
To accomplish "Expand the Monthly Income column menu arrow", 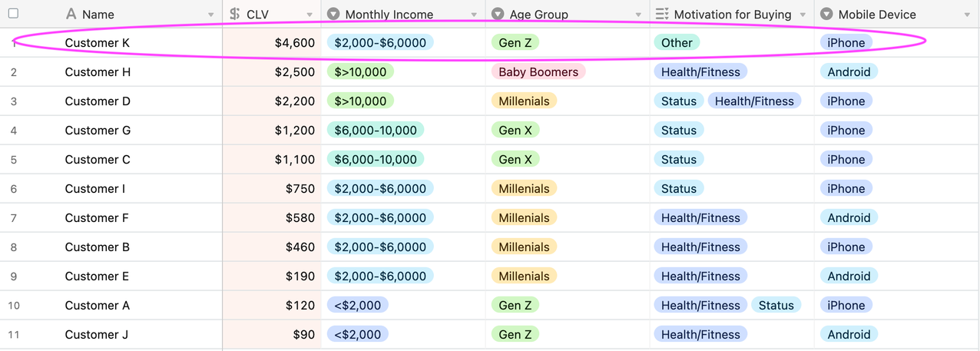I will [x=474, y=15].
